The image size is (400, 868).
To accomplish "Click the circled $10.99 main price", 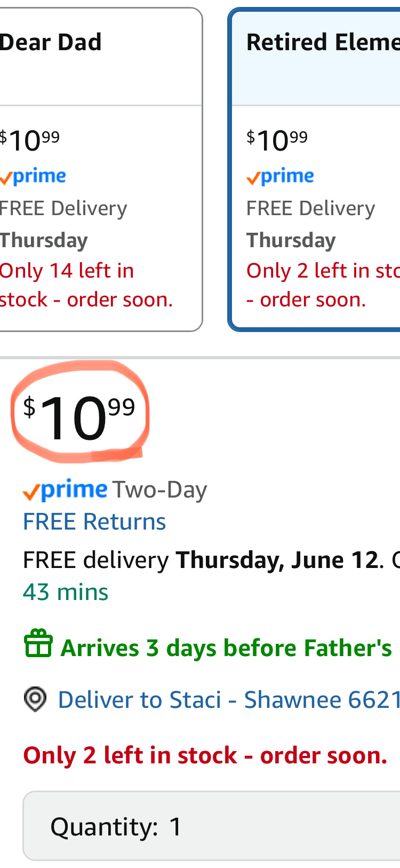I will click(x=79, y=416).
